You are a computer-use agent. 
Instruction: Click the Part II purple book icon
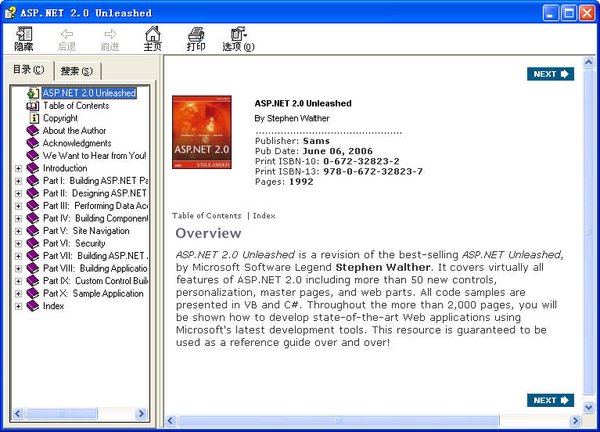(33, 193)
